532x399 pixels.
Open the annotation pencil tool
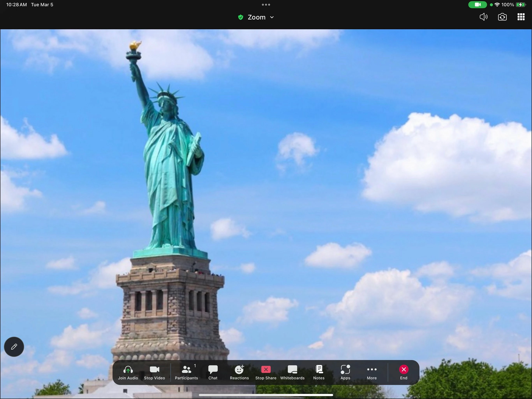coord(14,347)
